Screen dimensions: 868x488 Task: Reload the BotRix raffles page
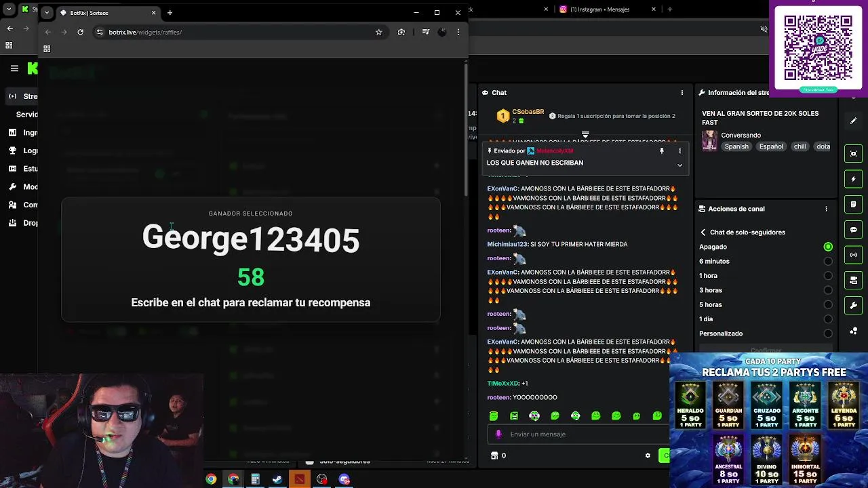point(80,32)
